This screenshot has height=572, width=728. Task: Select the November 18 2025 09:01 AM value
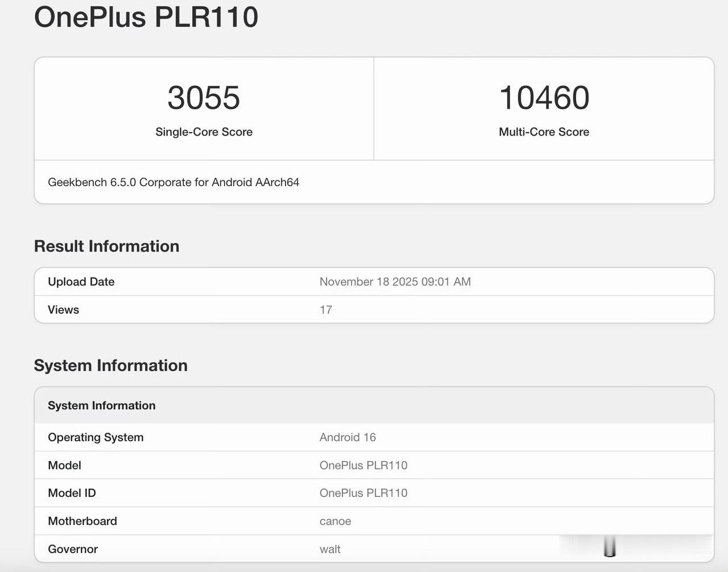click(395, 282)
